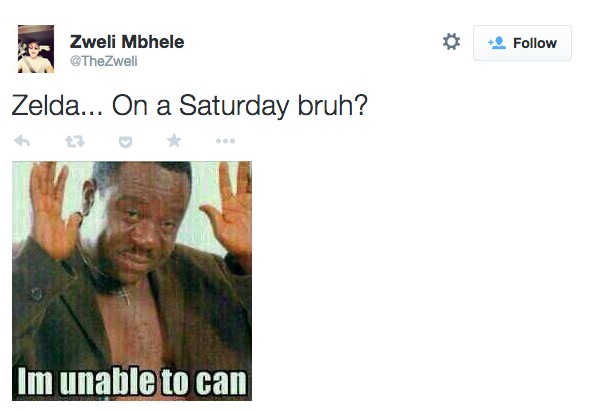Click the man's face in the meme
The height and width of the screenshot is (411, 594).
click(145, 222)
